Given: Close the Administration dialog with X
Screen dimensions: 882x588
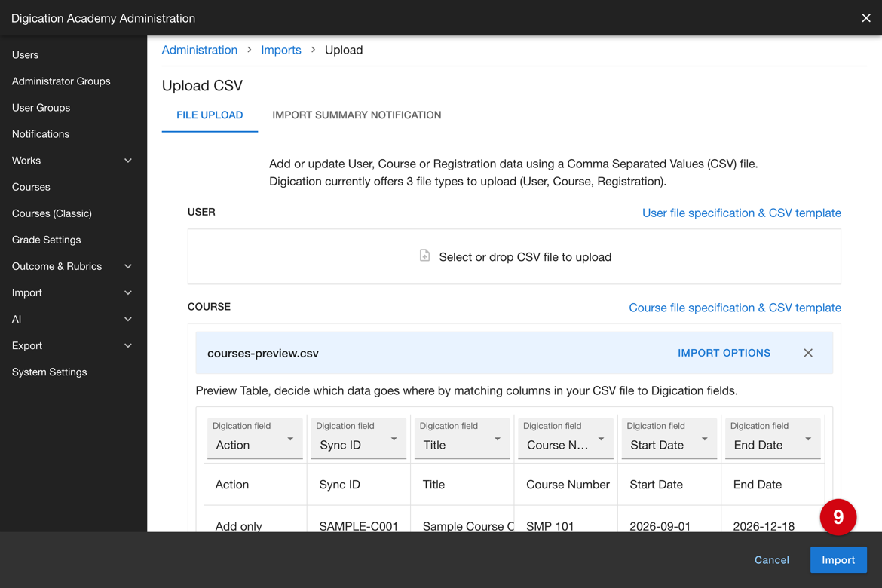Looking at the screenshot, I should (865, 18).
